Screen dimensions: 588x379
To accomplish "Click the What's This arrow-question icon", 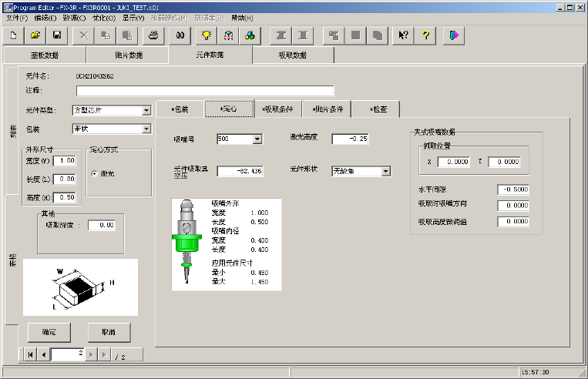I will coord(404,35).
